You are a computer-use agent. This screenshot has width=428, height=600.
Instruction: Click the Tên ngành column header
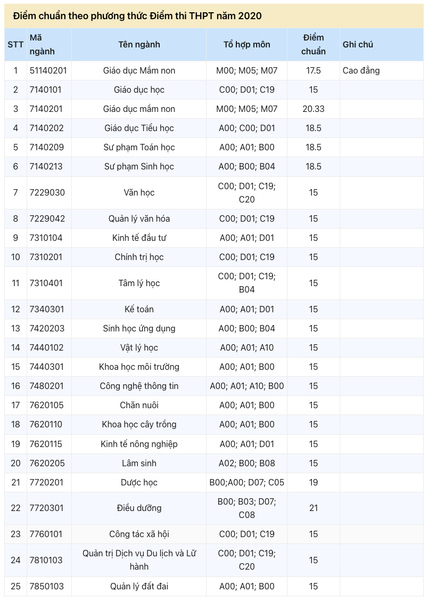[139, 44]
